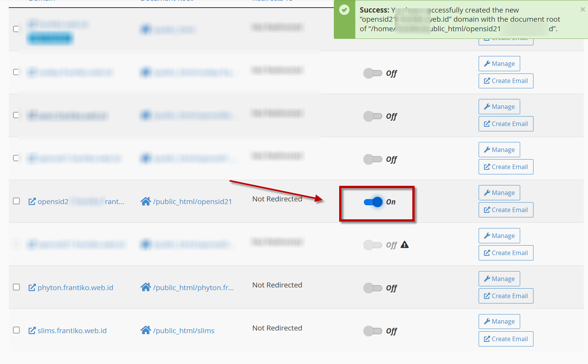
Task: Check the box for slims.frantiko.web.id
Action: [16, 330]
